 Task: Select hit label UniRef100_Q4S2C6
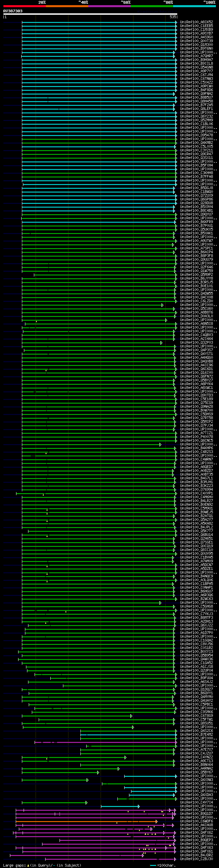[196, 731]
